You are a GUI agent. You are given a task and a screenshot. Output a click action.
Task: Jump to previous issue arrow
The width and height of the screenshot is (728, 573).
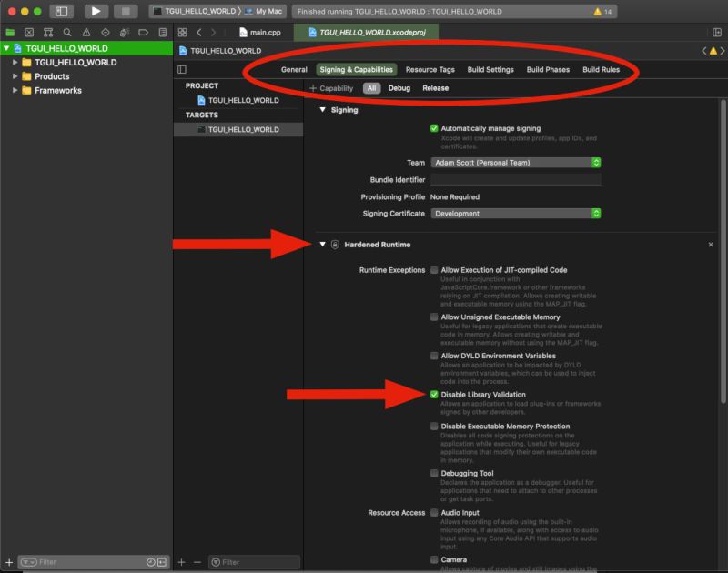(x=703, y=51)
